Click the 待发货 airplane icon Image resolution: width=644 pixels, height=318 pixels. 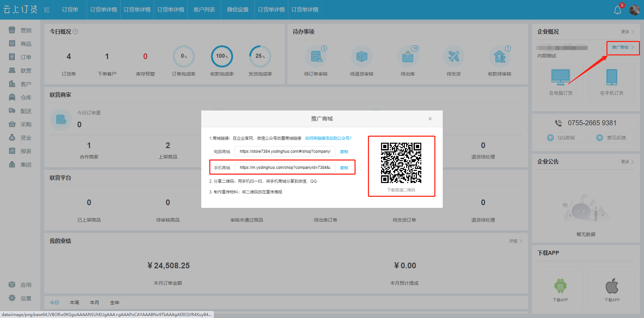pos(454,56)
